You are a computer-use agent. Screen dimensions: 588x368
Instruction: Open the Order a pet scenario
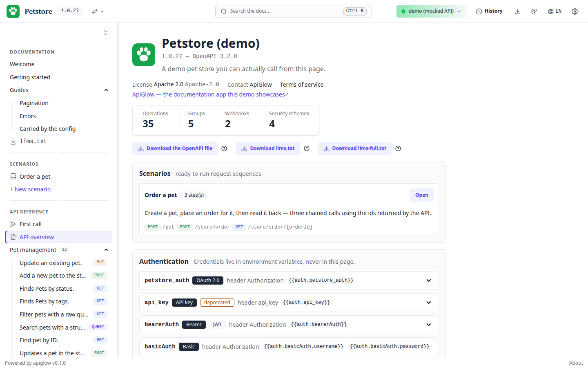click(422, 195)
